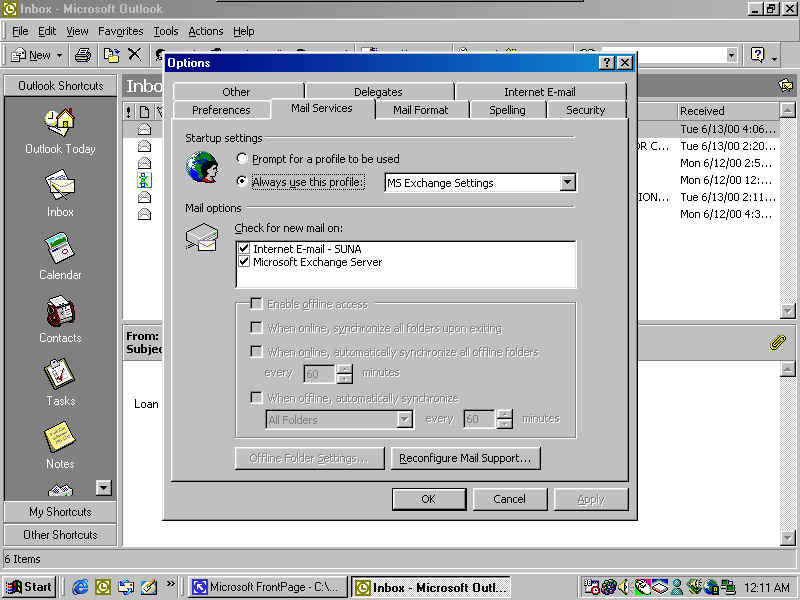The width and height of the screenshot is (800, 600).
Task: Toggle automatically synchronize all offline folders checkbox
Action: coord(256,352)
